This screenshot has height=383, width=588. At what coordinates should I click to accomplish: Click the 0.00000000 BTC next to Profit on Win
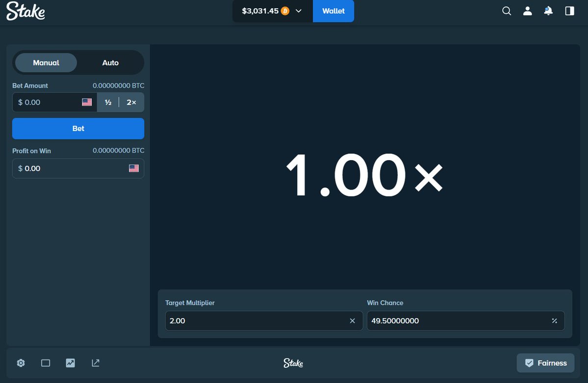tap(119, 150)
